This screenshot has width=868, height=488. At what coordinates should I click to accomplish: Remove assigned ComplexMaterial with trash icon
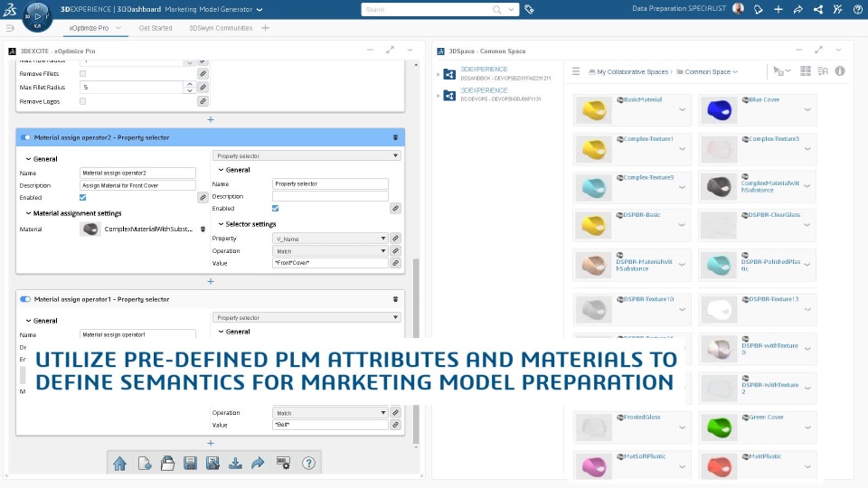coord(203,229)
